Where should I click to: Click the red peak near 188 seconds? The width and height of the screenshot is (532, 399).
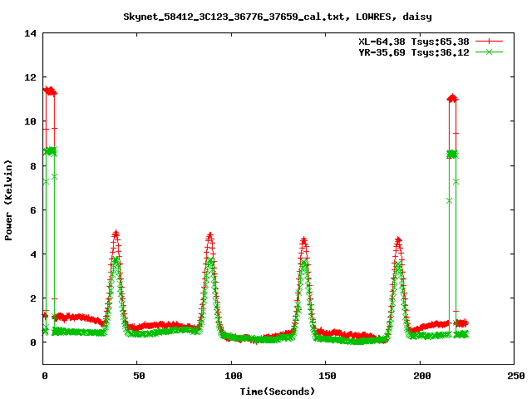(398, 240)
